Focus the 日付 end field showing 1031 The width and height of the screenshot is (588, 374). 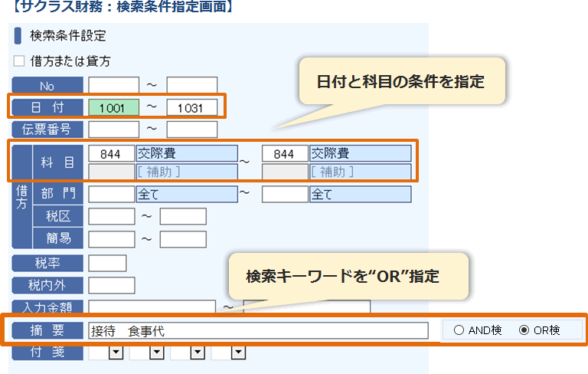[192, 108]
